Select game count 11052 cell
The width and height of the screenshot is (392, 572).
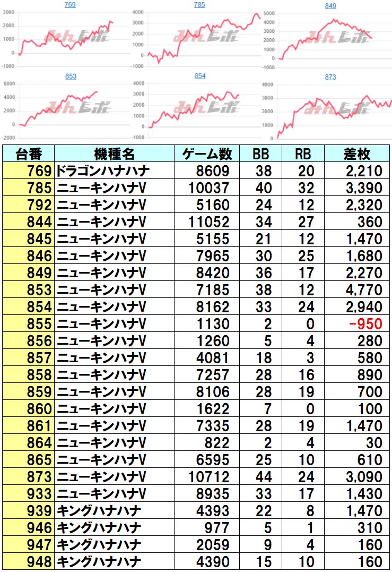point(206,221)
